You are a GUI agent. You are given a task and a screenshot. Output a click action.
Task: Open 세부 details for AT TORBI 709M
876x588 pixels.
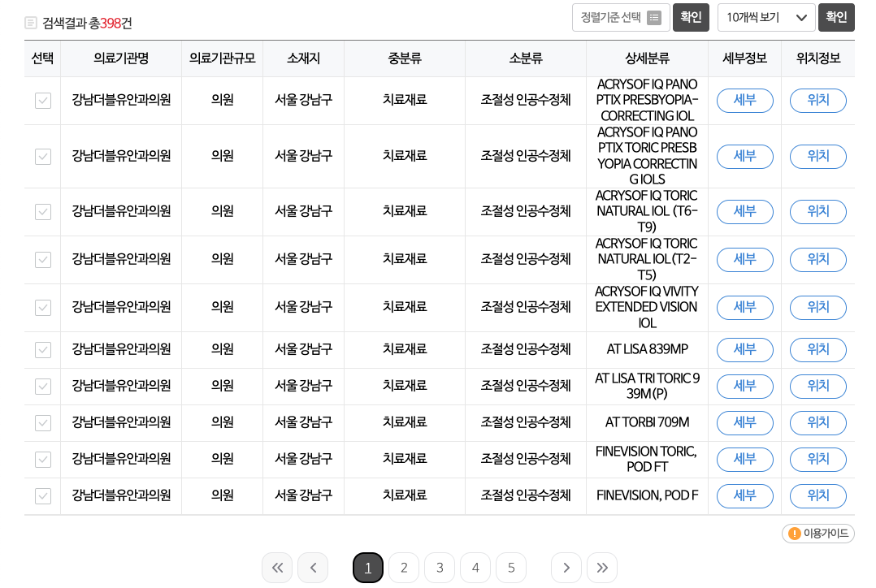coord(744,422)
